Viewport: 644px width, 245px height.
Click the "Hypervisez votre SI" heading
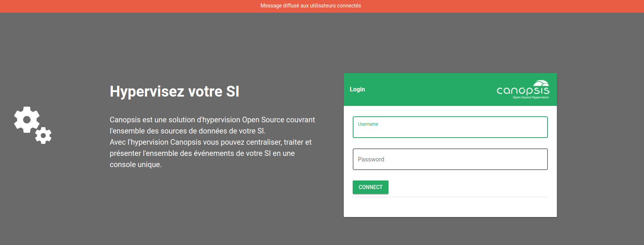click(x=174, y=91)
